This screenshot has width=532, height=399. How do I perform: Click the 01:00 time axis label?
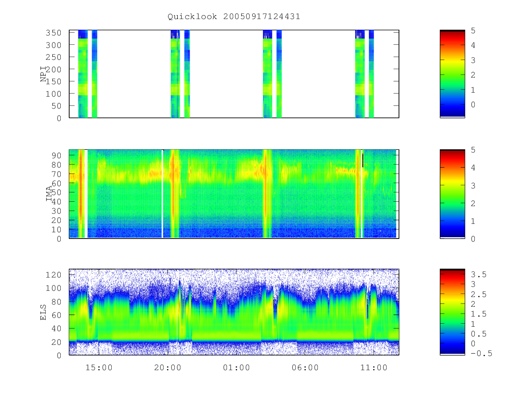coord(236,368)
